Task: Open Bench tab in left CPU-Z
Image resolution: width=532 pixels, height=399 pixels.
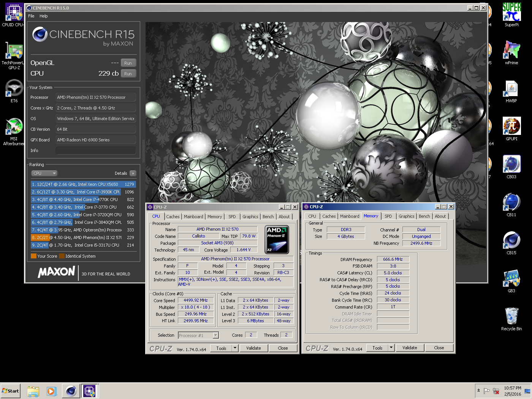Action: [268, 217]
